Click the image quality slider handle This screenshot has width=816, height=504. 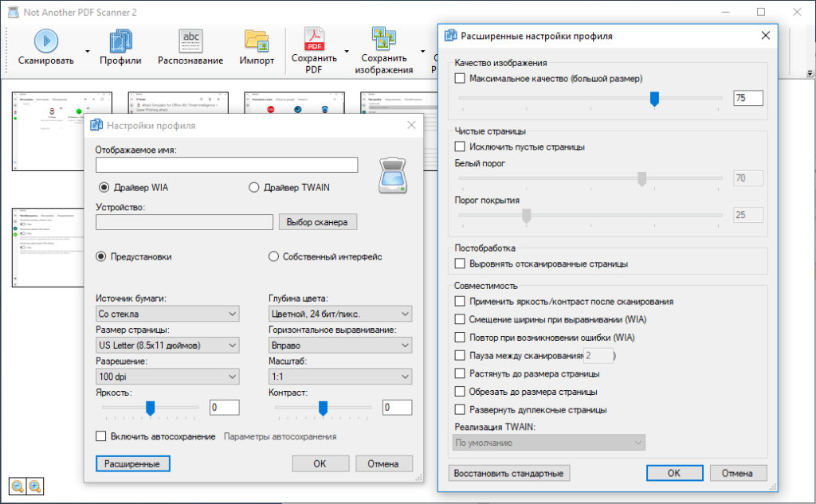tap(655, 98)
